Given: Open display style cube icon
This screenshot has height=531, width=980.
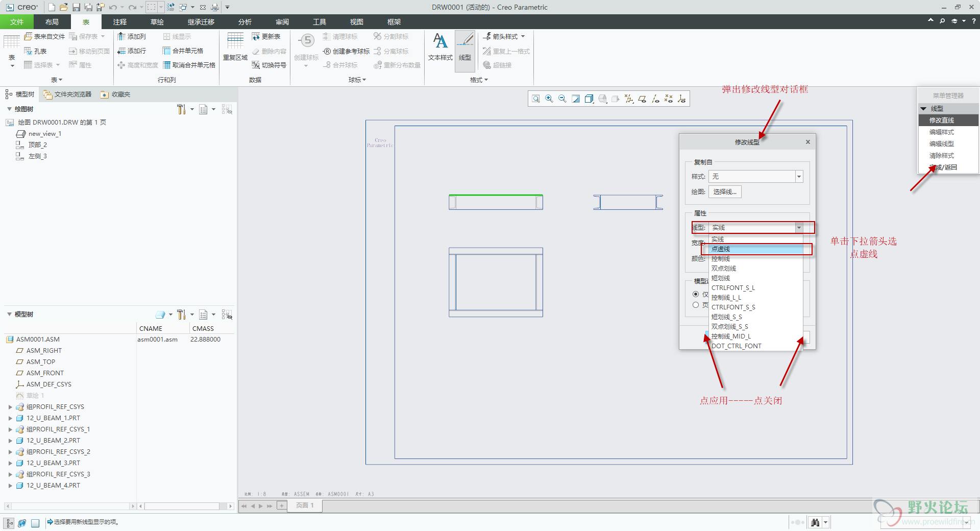Looking at the screenshot, I should [x=589, y=99].
